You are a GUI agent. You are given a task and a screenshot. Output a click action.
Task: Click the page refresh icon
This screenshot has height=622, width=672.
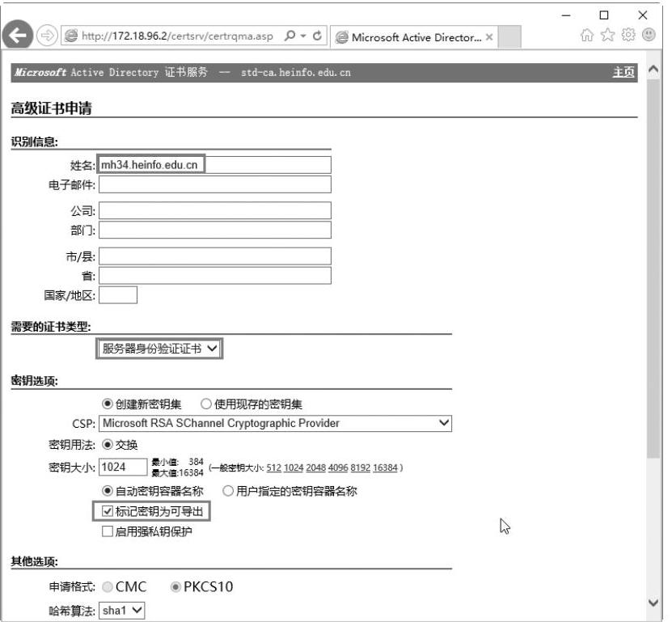pyautogui.click(x=317, y=36)
